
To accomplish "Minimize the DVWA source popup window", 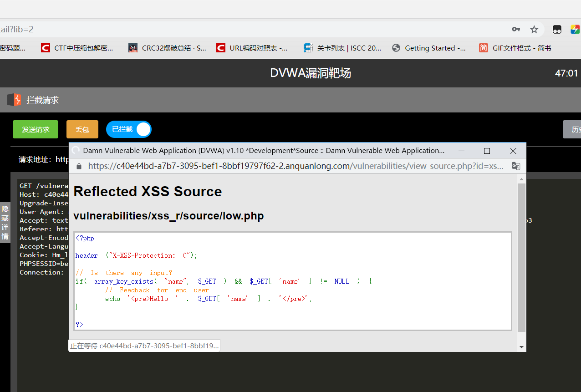I will (x=461, y=151).
